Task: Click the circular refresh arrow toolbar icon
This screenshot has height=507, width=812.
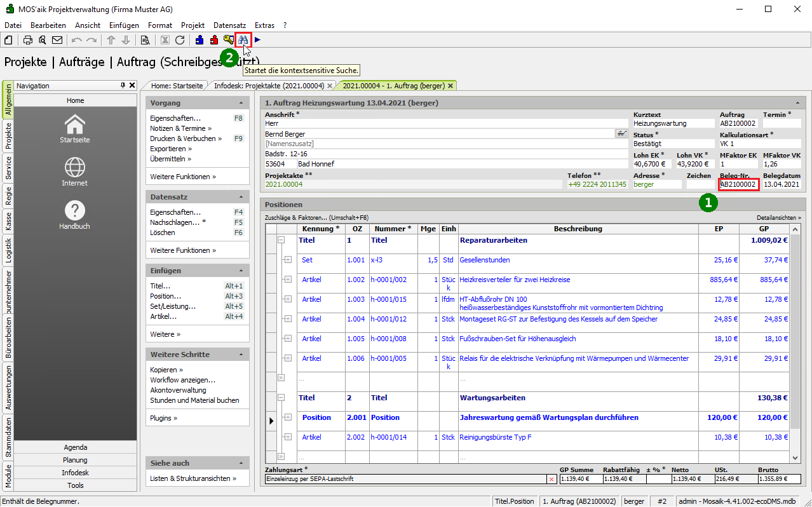Action: [x=180, y=40]
